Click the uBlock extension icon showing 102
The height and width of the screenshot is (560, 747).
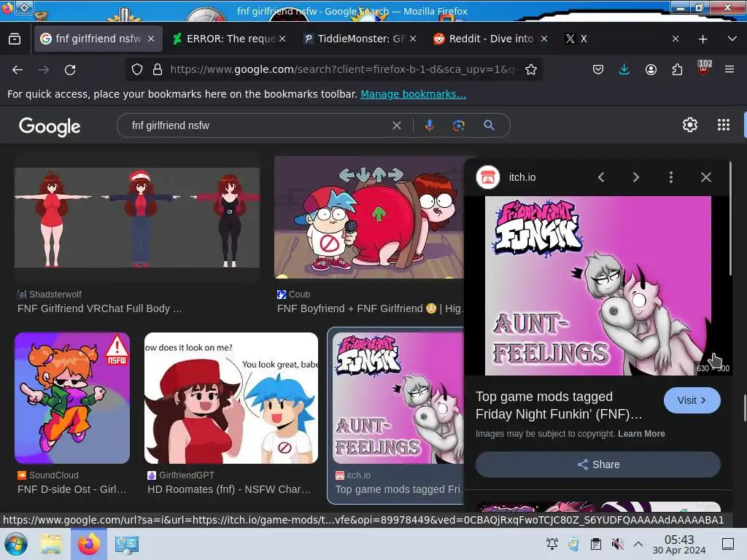[x=704, y=68]
